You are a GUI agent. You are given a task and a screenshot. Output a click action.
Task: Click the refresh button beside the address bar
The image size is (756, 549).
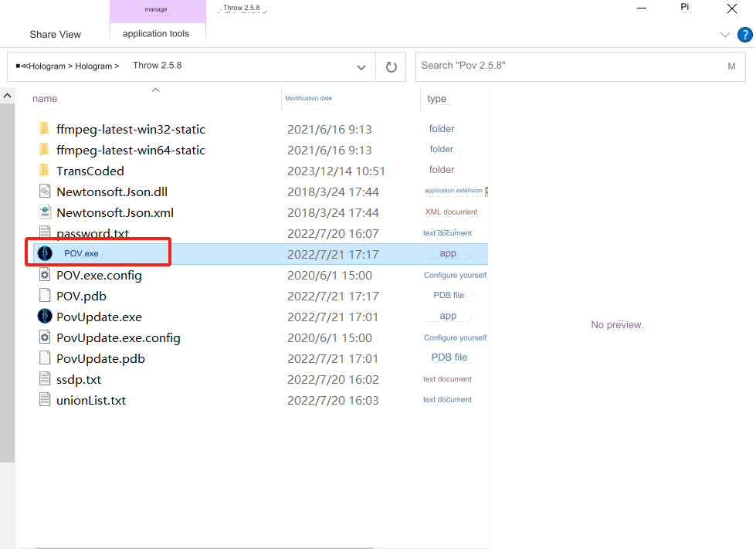(391, 66)
